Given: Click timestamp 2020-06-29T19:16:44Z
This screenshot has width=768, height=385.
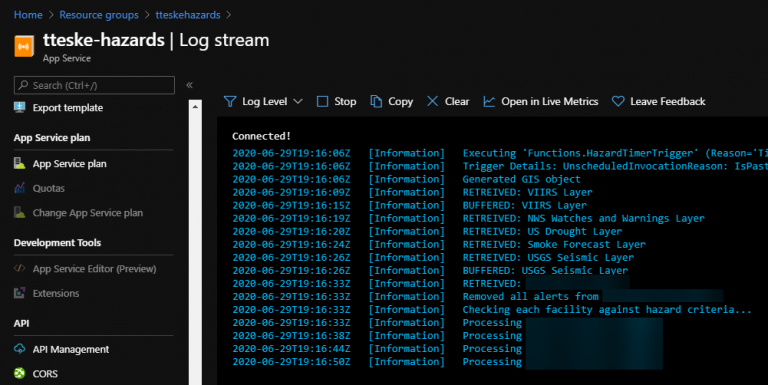Looking at the screenshot, I should click(x=291, y=349).
